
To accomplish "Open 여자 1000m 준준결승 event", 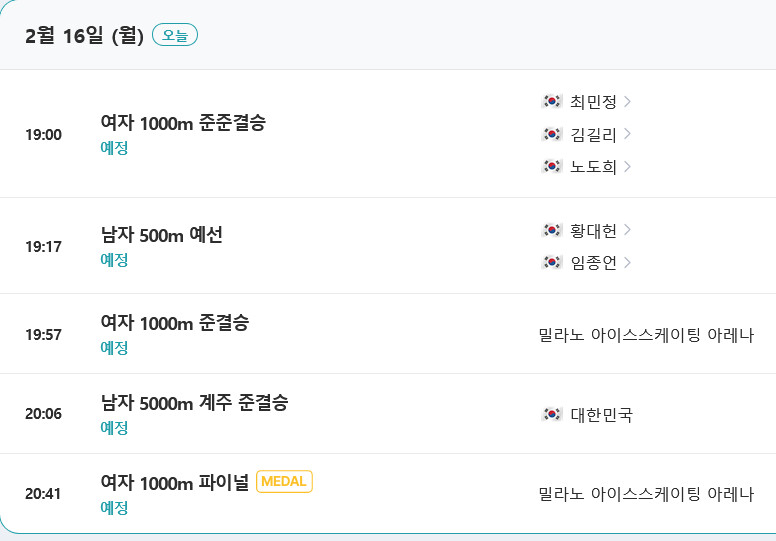I will tap(183, 123).
